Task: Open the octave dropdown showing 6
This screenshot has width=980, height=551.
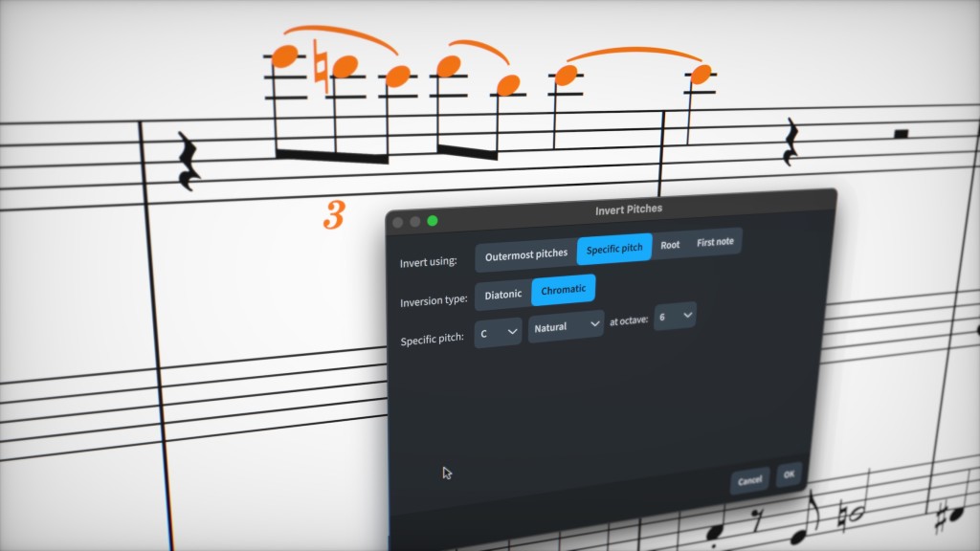Action: click(675, 317)
